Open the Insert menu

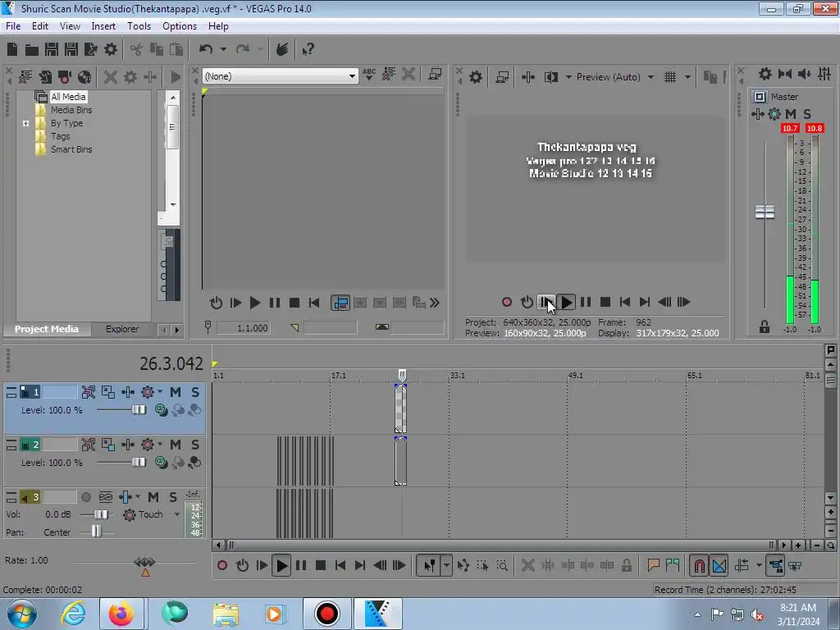(x=103, y=25)
